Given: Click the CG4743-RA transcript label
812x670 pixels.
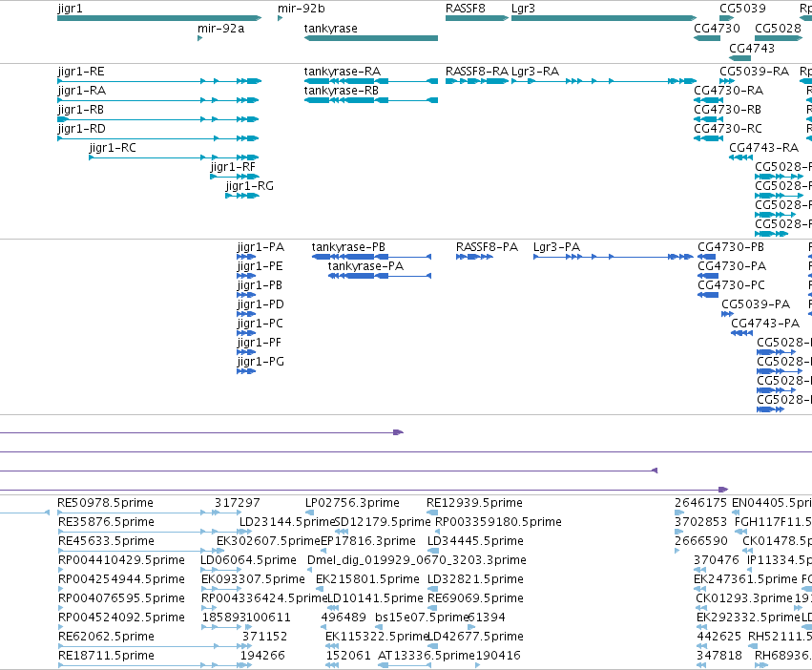Looking at the screenshot, I should [764, 148].
